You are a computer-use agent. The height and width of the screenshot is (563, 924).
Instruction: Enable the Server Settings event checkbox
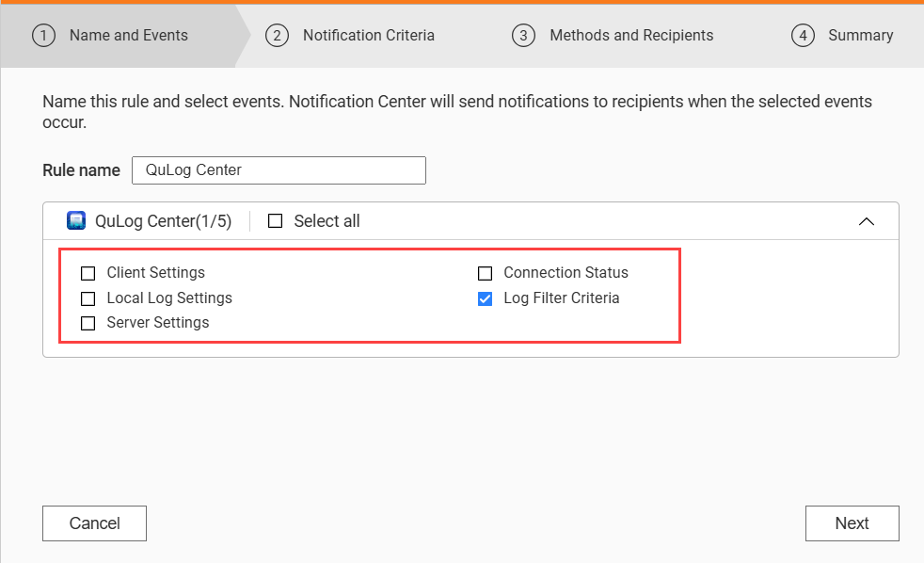88,323
